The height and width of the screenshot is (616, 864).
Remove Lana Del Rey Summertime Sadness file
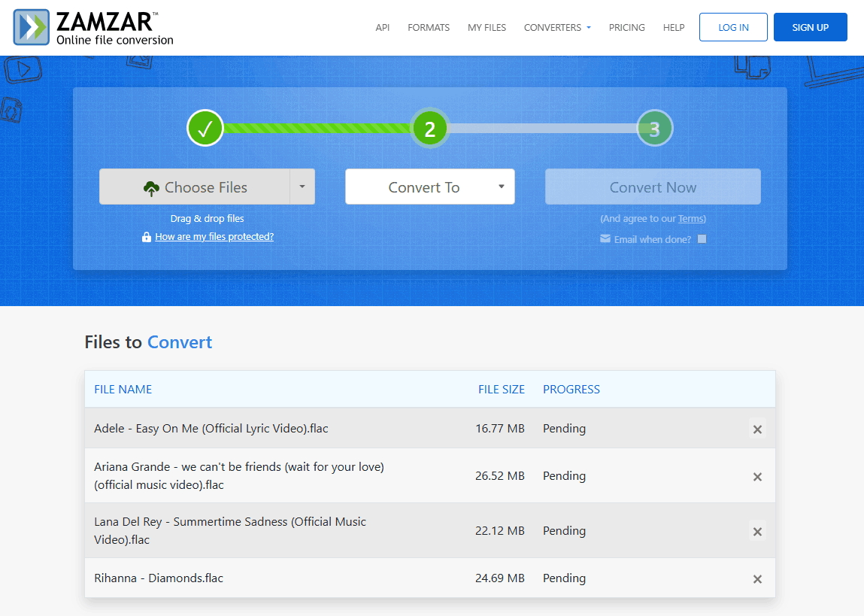tap(757, 532)
